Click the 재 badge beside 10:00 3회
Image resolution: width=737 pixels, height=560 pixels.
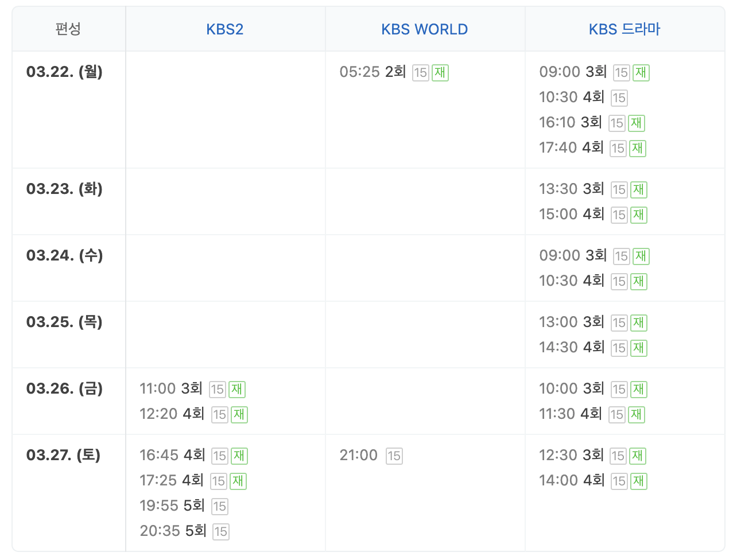(x=639, y=389)
